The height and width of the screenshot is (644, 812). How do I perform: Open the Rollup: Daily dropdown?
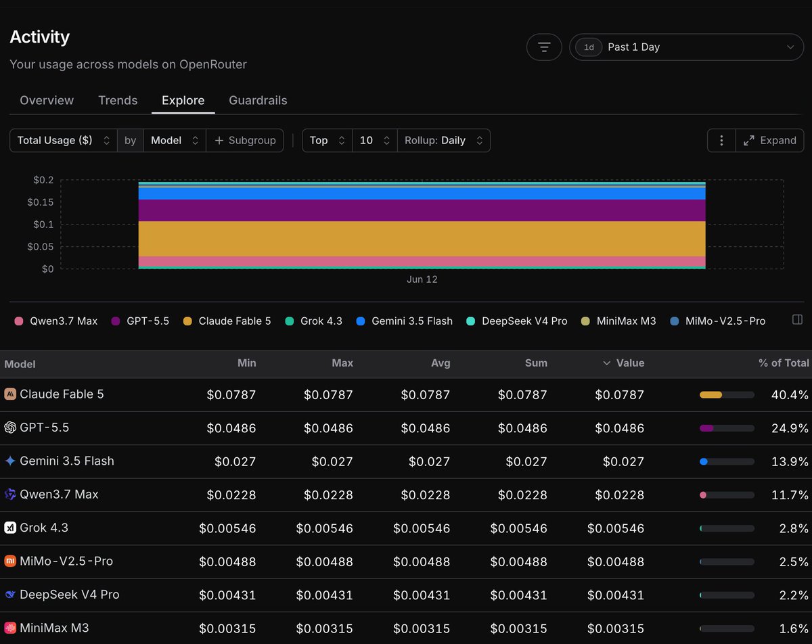pos(444,140)
